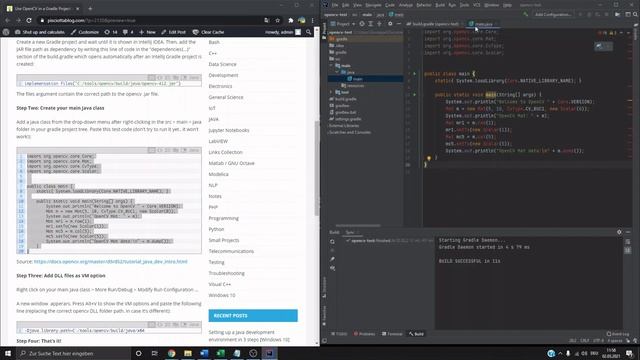The image size is (640, 360).
Task: Open the Windows 10 category link
Action: pyautogui.click(x=222, y=296)
